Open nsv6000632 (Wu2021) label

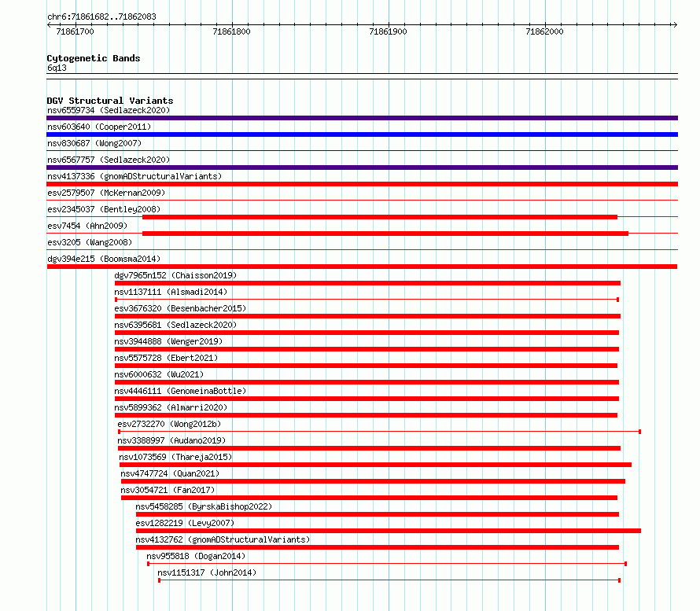pos(159,374)
